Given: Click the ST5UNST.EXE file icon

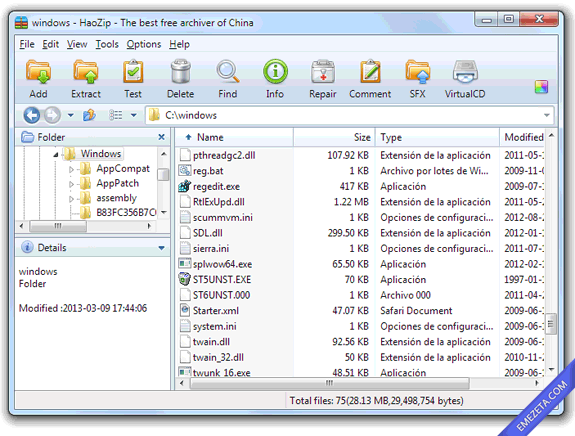Looking at the screenshot, I should click(x=185, y=279).
